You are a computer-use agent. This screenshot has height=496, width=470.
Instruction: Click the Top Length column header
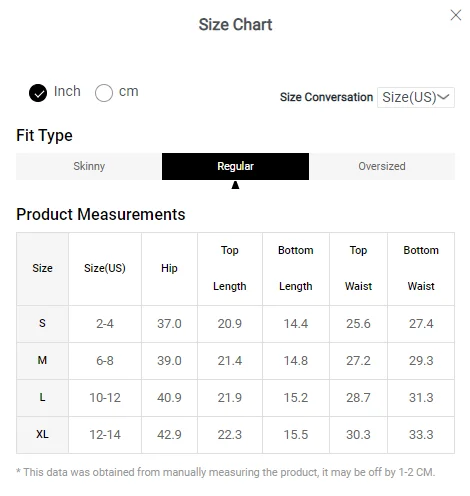230,269
